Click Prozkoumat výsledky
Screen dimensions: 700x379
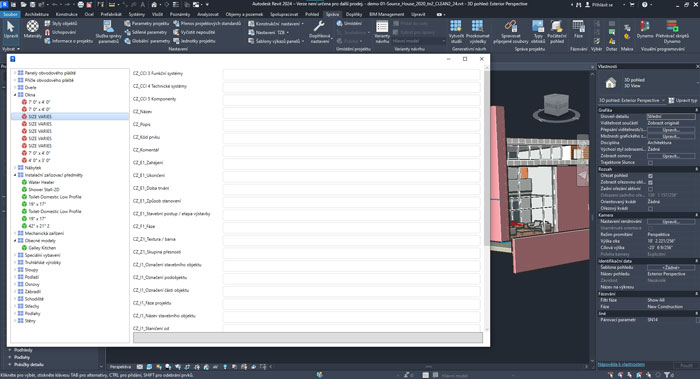pos(477,32)
